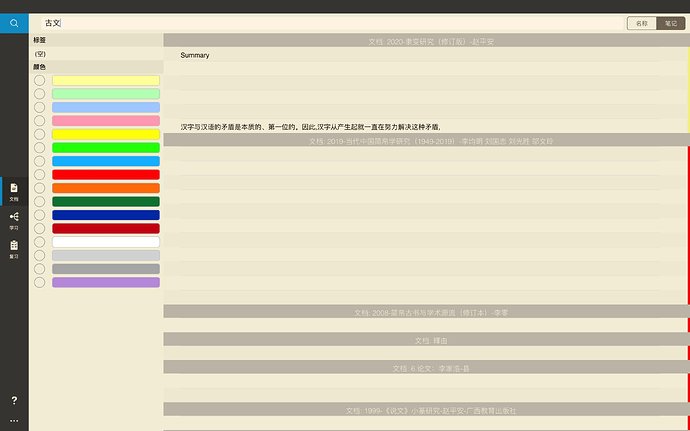Open document header 文档: 釋由
The height and width of the screenshot is (431, 690).
click(x=426, y=339)
